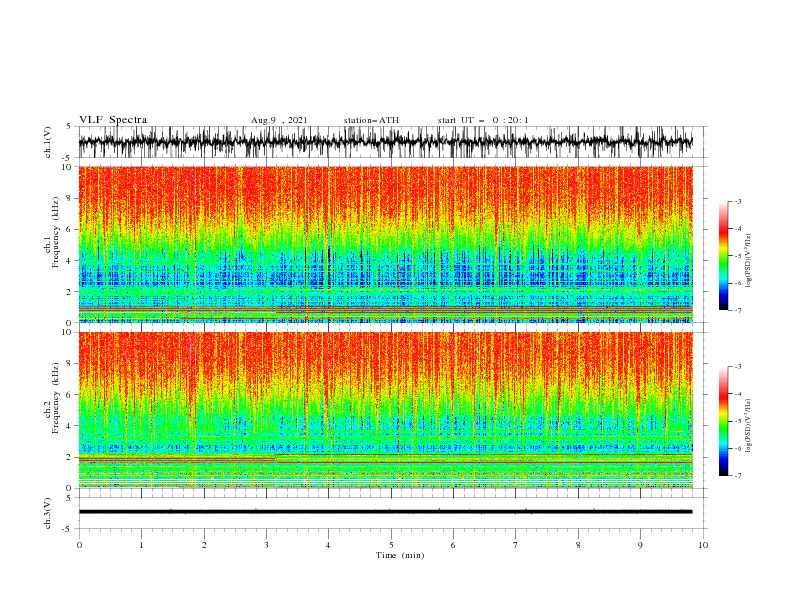Click the ch.1 Frequency (kHz) axis label
This screenshot has height=612, width=792.
click(x=52, y=232)
